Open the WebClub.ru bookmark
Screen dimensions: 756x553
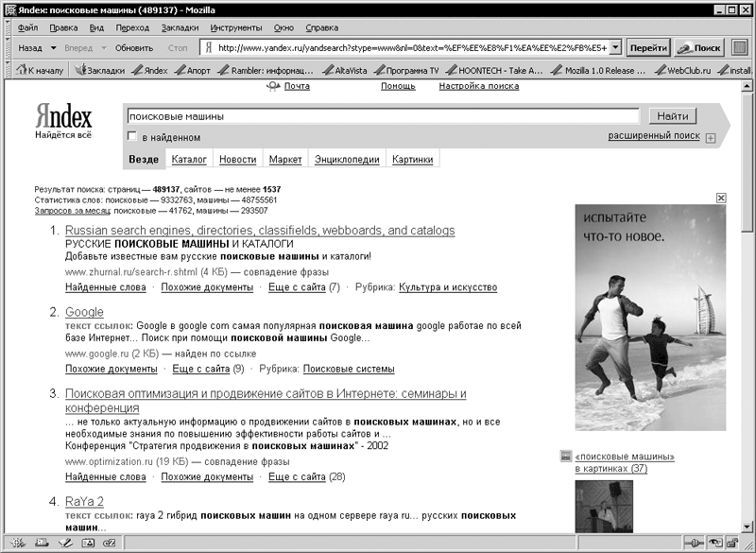point(682,70)
